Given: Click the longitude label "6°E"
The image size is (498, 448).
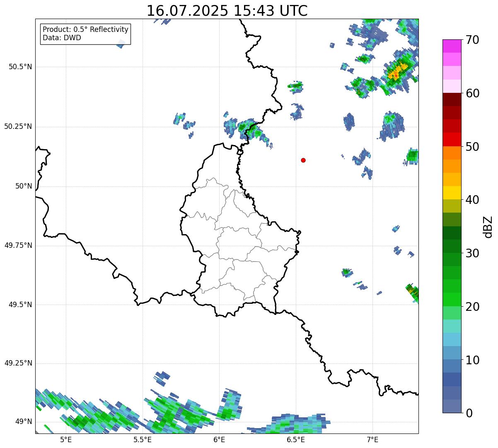Looking at the screenshot, I should 219,439.
